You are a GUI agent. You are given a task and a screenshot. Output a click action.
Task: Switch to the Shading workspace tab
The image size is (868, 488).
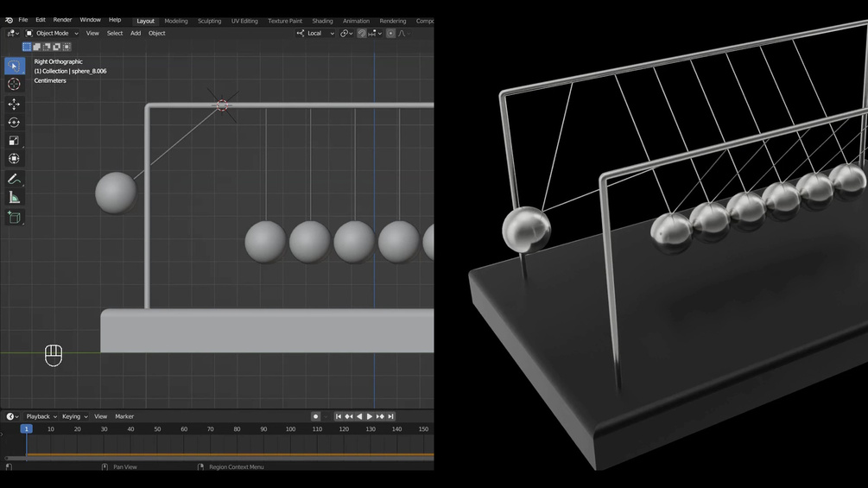322,21
